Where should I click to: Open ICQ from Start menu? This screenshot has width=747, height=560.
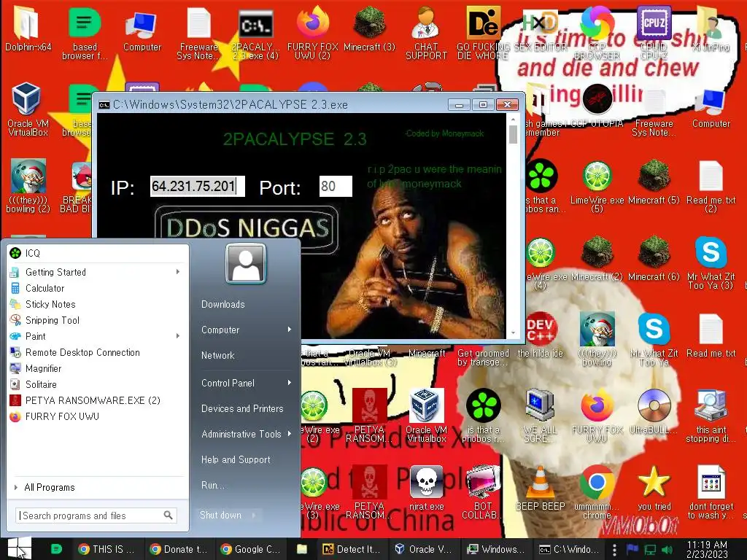[x=98, y=253]
